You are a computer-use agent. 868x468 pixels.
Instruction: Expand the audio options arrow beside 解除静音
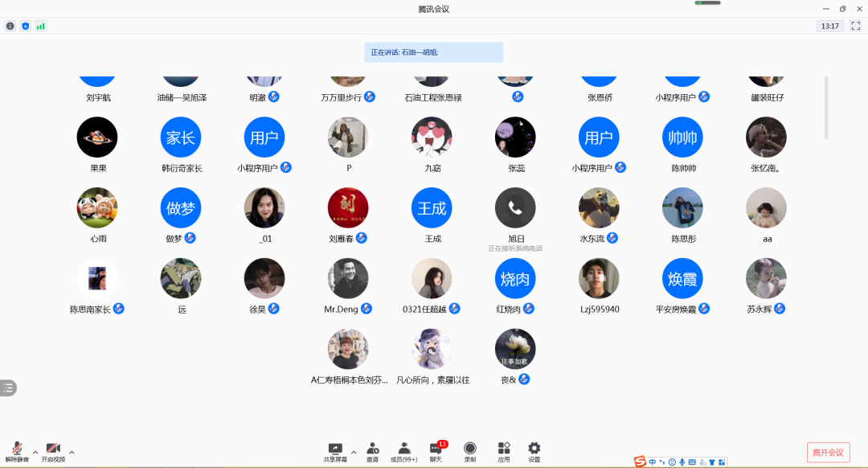point(34,451)
